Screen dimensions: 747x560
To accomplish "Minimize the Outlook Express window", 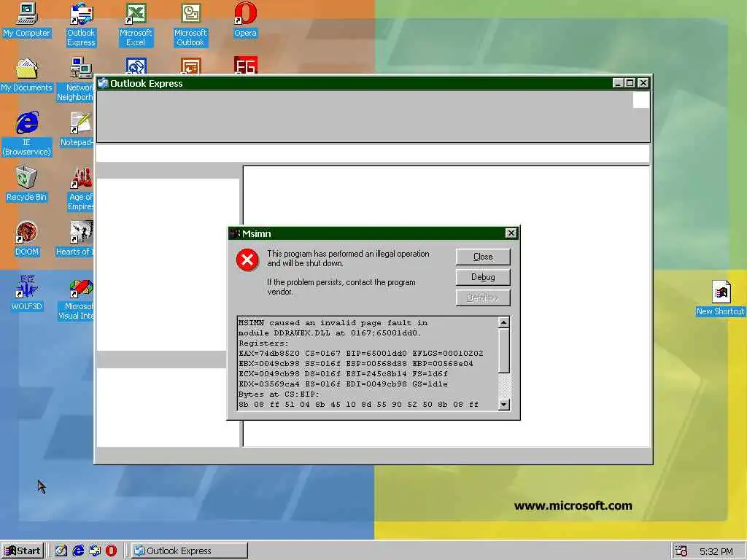I will coord(618,83).
